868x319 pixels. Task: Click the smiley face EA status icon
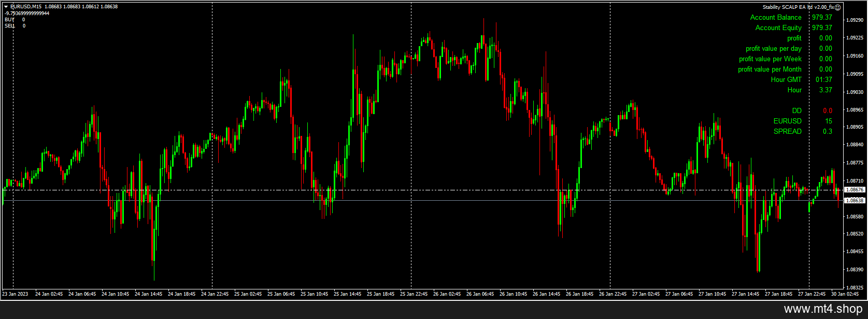pyautogui.click(x=837, y=7)
